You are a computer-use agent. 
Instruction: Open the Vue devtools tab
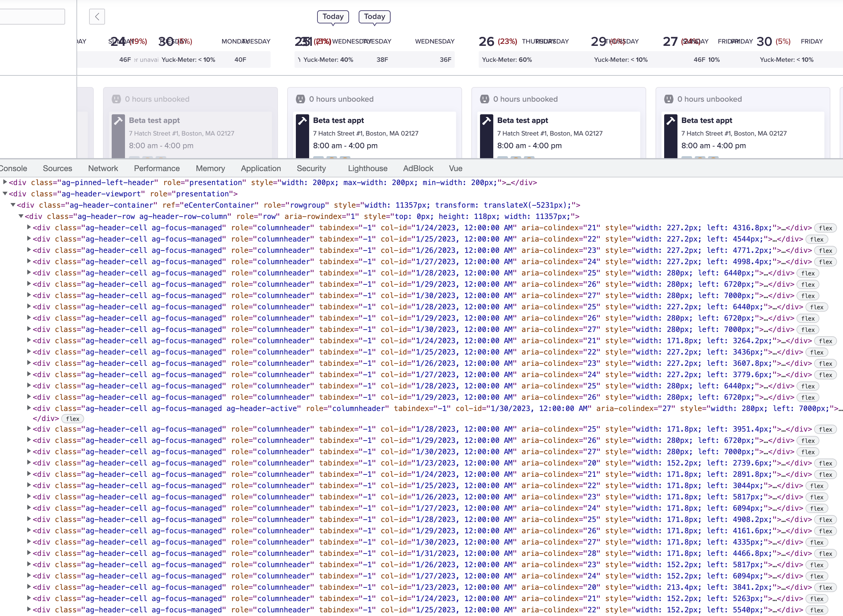pyautogui.click(x=455, y=168)
